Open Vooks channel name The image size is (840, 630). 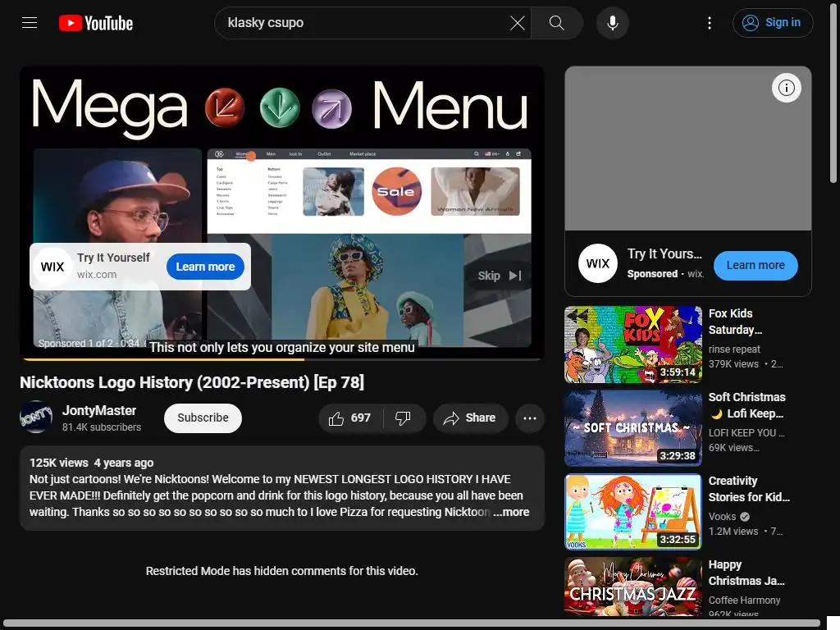(722, 517)
